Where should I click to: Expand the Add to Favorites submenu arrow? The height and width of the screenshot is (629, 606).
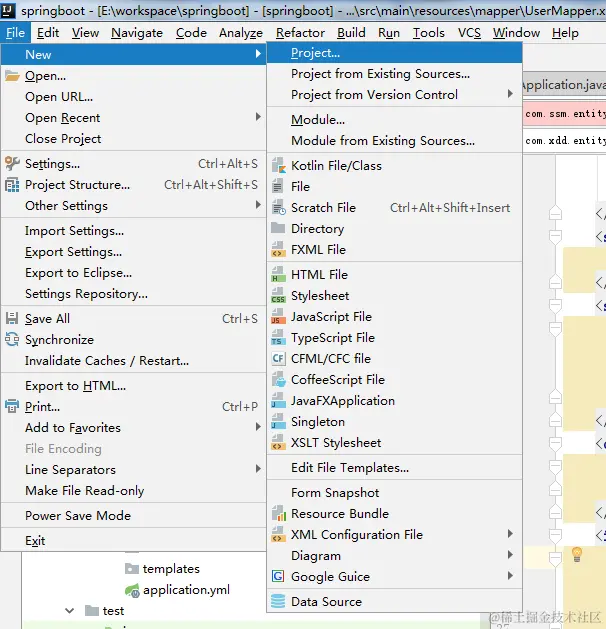258,427
